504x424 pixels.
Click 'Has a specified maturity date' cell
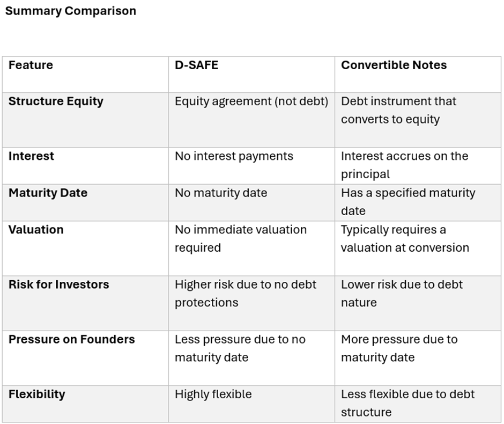pos(407,201)
